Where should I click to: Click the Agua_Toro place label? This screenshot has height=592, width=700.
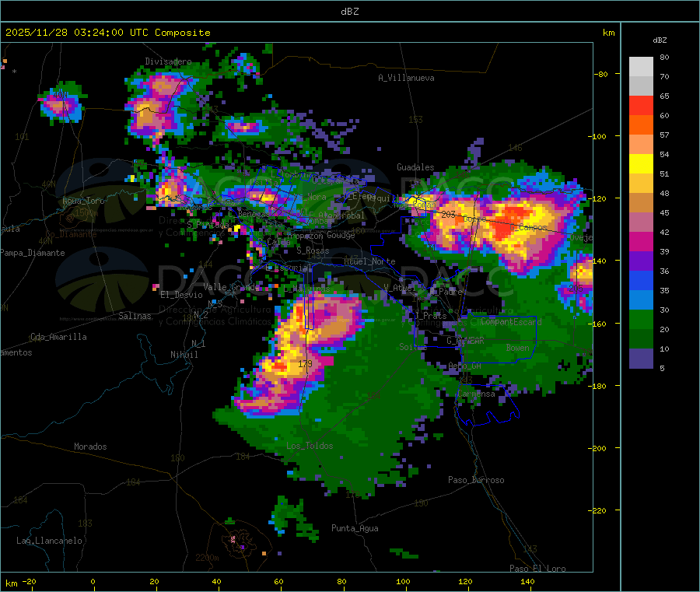click(x=83, y=201)
